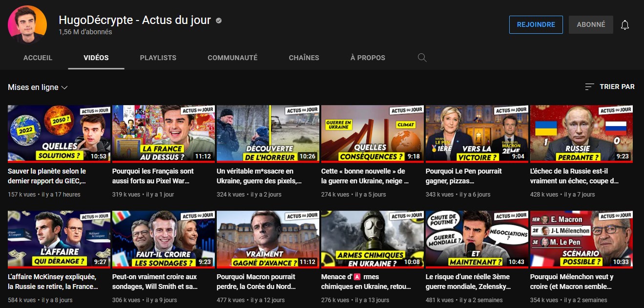Open the TRIER PAR sort menu
This screenshot has height=308, width=644.
[610, 87]
